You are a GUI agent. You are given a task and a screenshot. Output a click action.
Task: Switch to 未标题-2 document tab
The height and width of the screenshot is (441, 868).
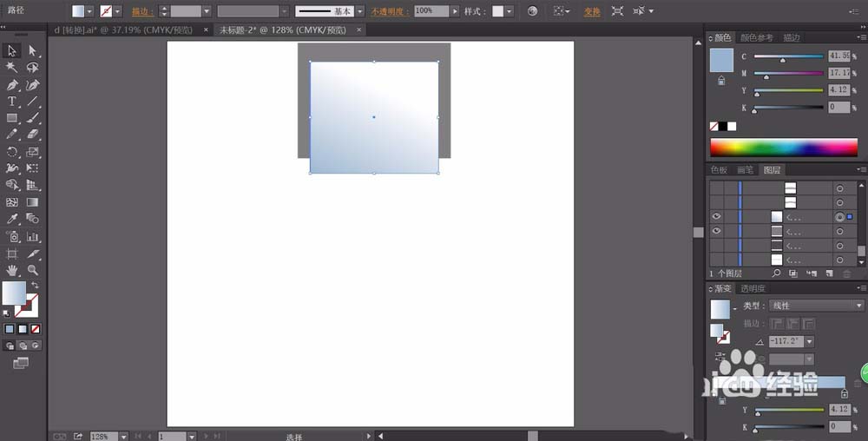[x=282, y=30]
